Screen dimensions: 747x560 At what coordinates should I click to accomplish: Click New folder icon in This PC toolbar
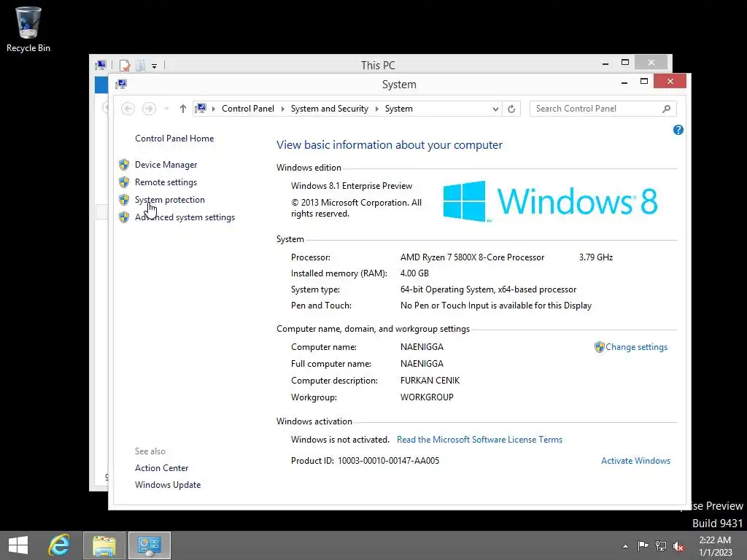[x=141, y=65]
